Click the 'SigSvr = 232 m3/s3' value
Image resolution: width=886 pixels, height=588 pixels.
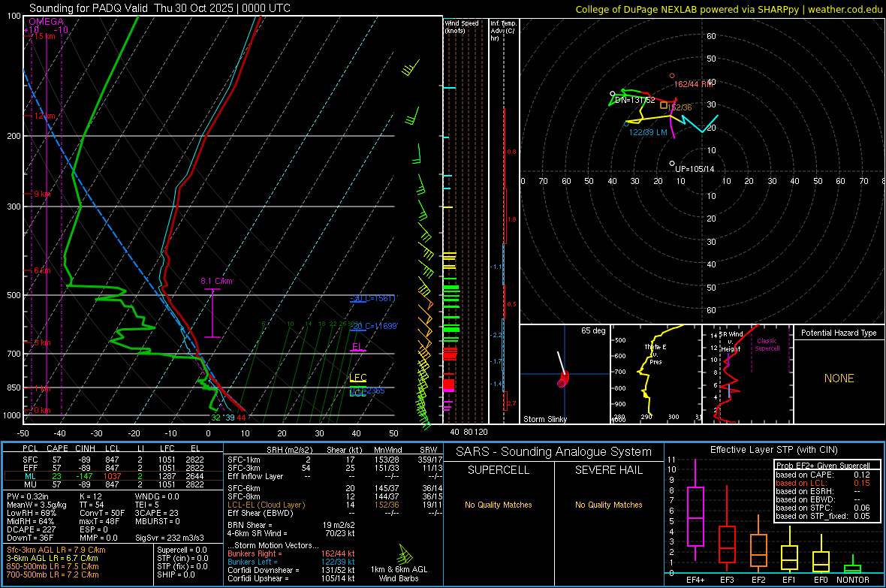(170, 538)
